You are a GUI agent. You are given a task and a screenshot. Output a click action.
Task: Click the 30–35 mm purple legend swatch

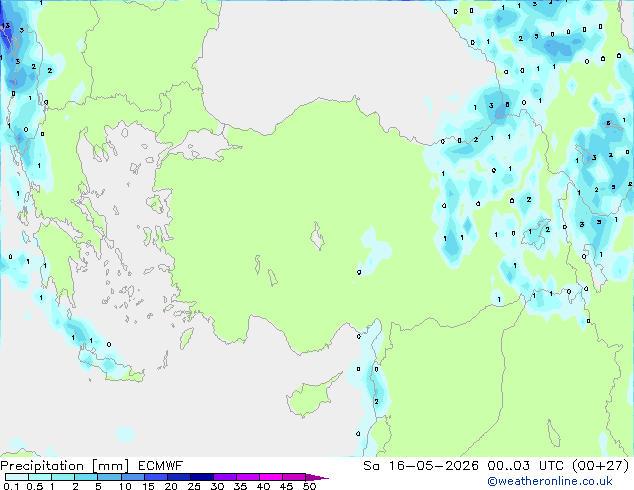coord(225,477)
